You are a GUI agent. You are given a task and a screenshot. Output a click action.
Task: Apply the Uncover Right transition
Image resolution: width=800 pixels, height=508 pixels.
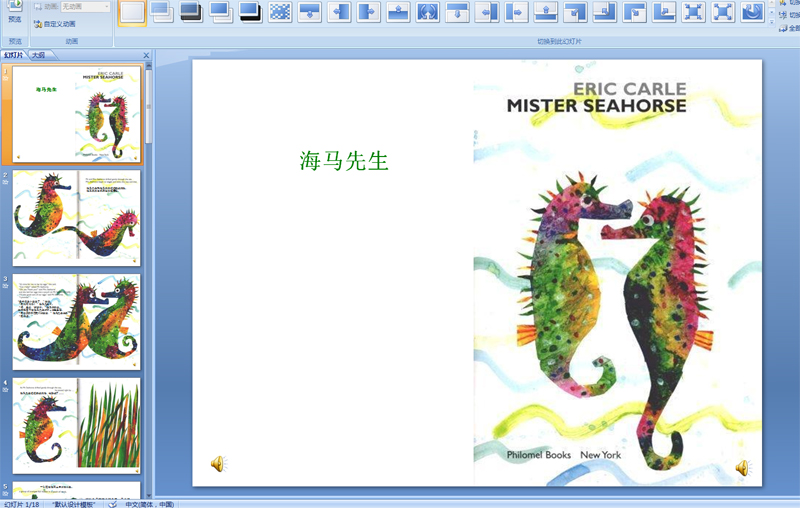click(517, 12)
